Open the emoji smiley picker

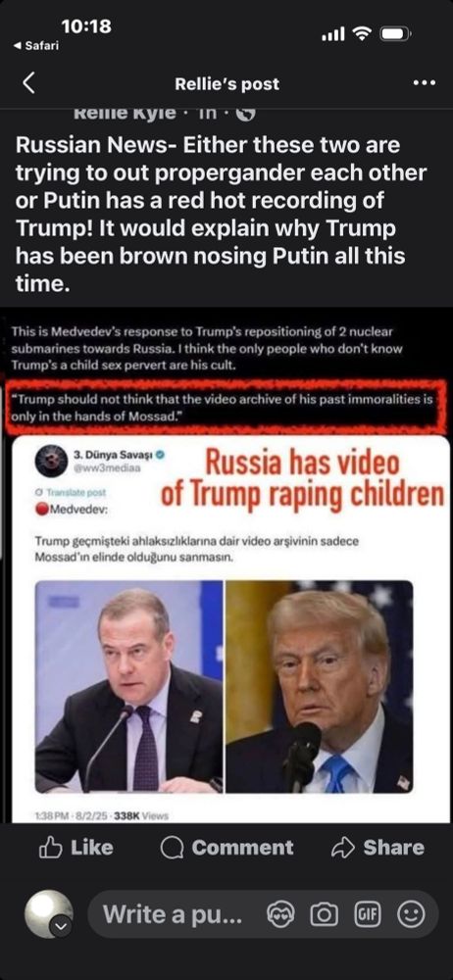pos(411,915)
